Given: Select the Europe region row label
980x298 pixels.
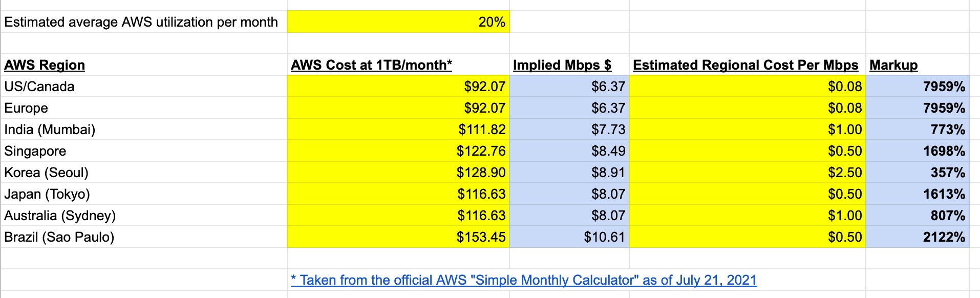Looking at the screenshot, I should pyautogui.click(x=26, y=108).
